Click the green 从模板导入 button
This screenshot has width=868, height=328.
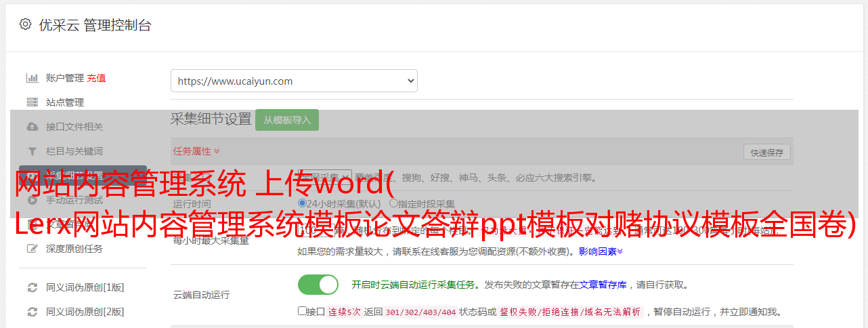[x=287, y=120]
